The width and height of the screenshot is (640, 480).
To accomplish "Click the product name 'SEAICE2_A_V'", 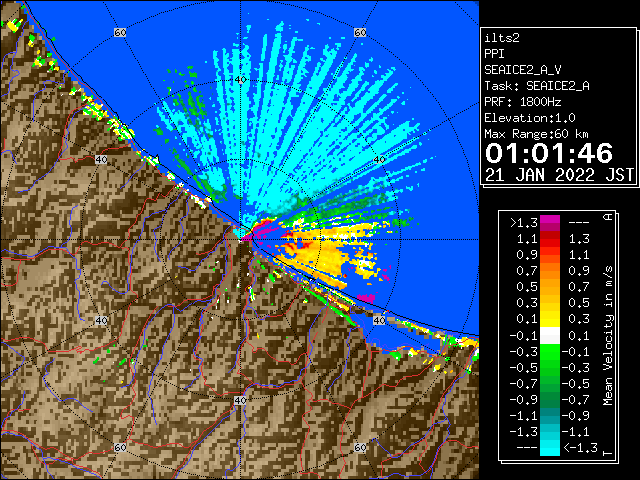I will click(523, 70).
